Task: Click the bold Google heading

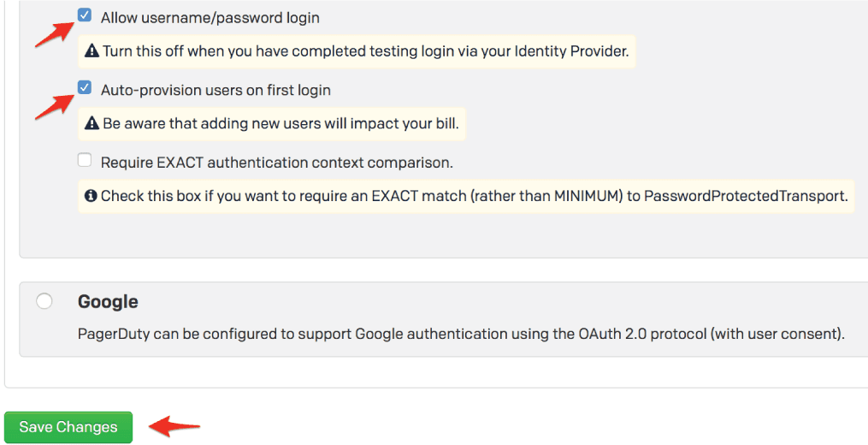Action: click(x=108, y=301)
